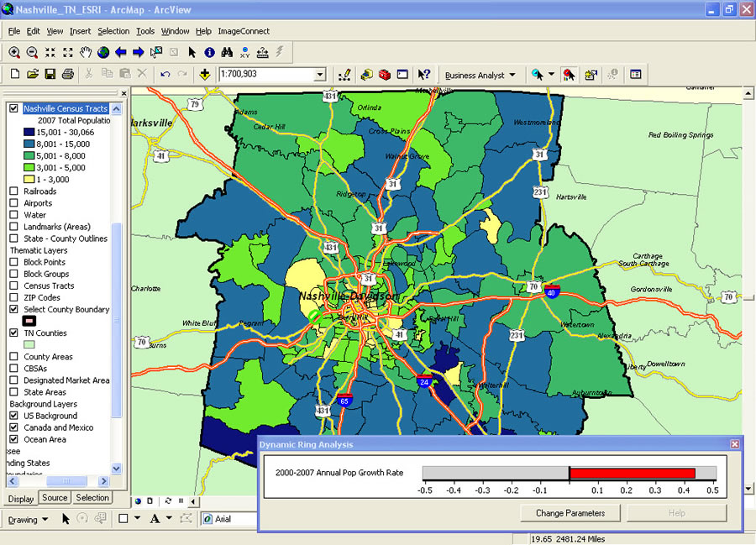The height and width of the screenshot is (545, 756).
Task: Select the Pan hand tool
Action: [x=86, y=52]
